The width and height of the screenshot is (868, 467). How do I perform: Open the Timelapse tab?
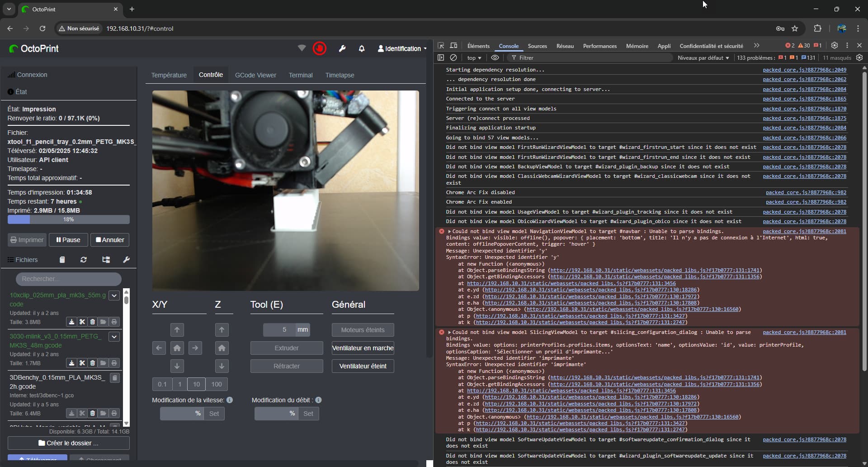coord(340,75)
